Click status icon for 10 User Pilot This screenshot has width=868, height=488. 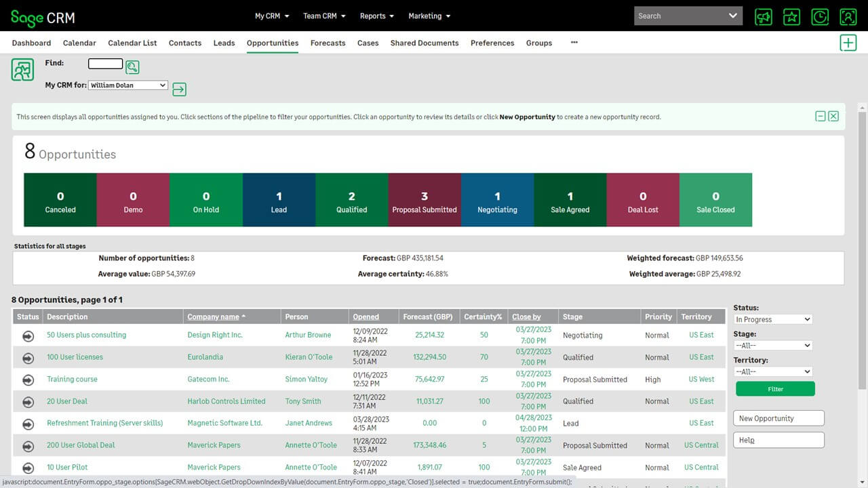[28, 468]
